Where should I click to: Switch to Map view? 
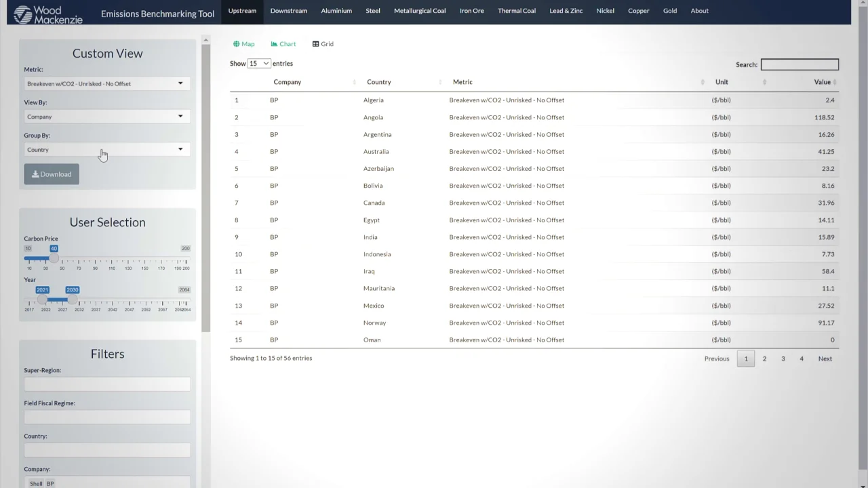[243, 44]
